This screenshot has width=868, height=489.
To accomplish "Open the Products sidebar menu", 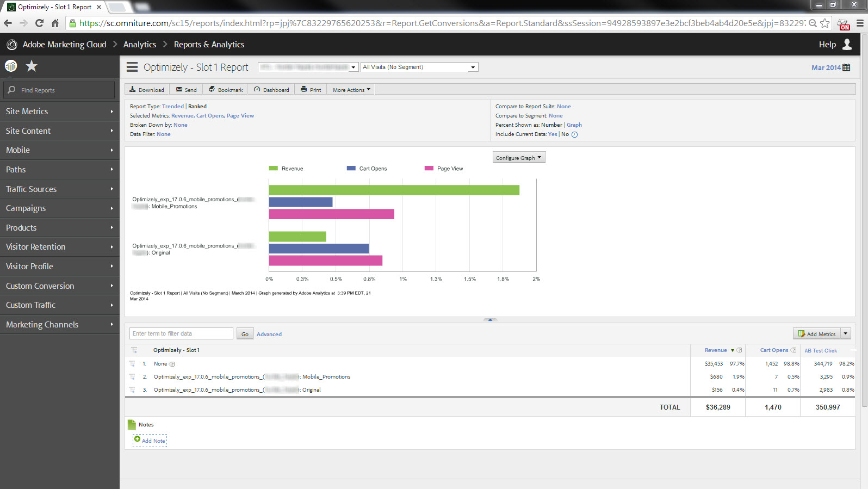I will (x=60, y=227).
